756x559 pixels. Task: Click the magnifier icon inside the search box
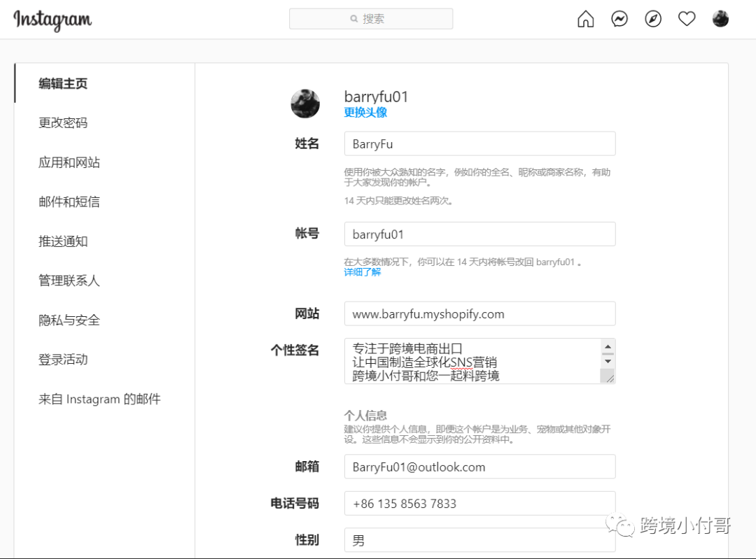[x=353, y=18]
